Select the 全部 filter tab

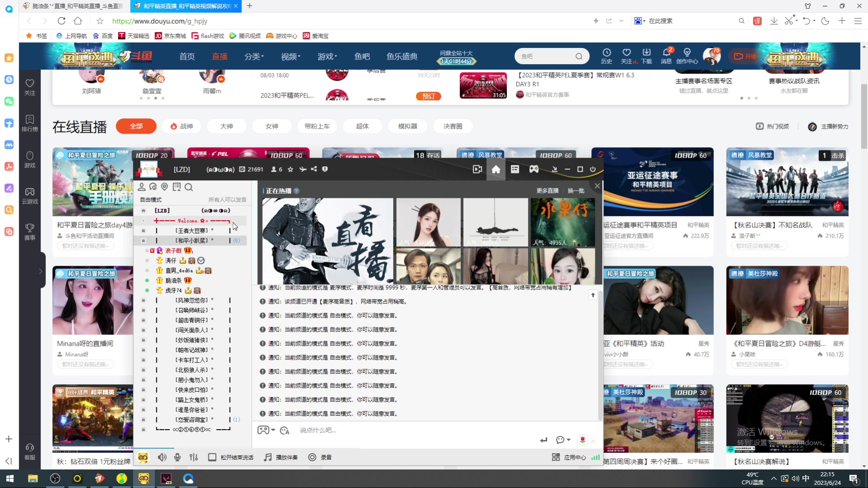[136, 126]
